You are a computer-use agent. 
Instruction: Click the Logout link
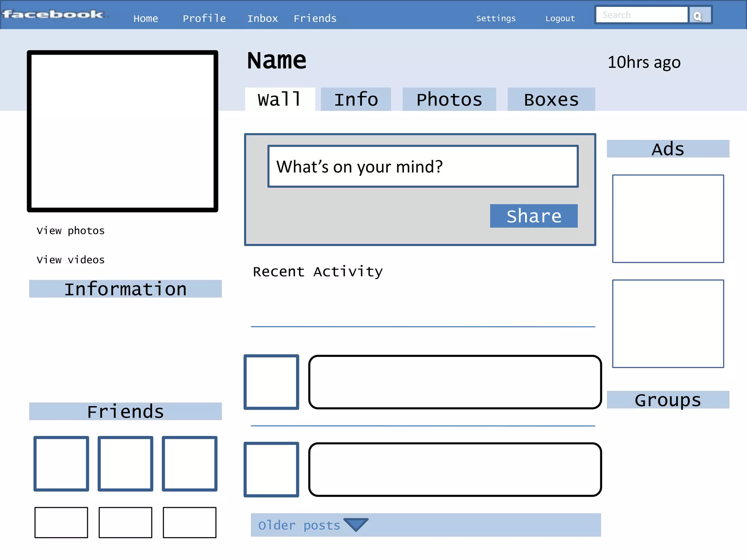pos(560,18)
